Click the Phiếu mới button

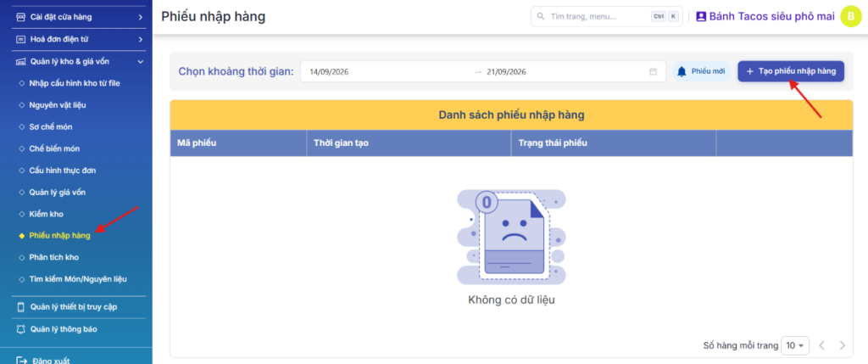click(x=702, y=71)
